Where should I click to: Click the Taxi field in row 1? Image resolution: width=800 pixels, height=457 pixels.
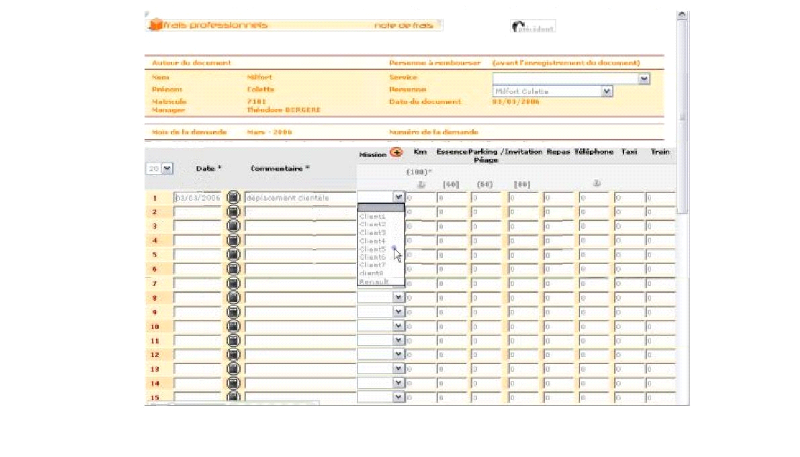(x=627, y=198)
